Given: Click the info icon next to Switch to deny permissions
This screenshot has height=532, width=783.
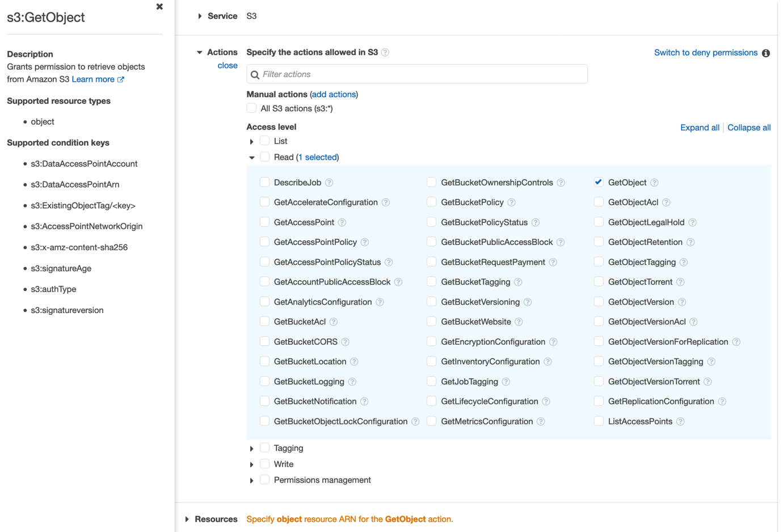Looking at the screenshot, I should (x=766, y=53).
